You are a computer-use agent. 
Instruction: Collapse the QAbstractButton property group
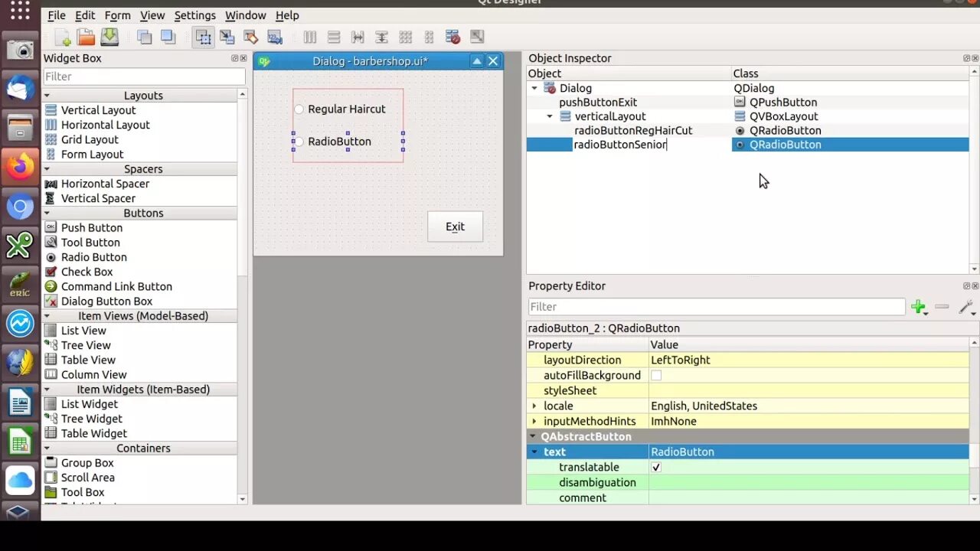pyautogui.click(x=534, y=437)
